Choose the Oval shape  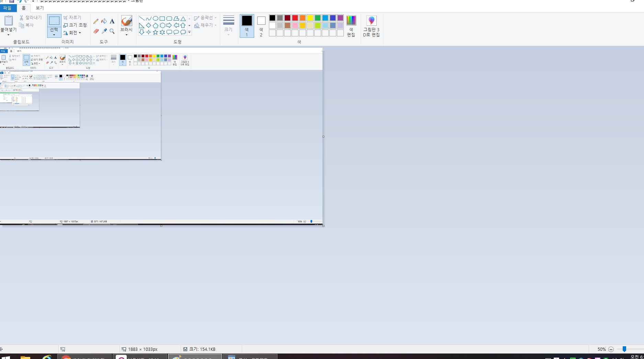pyautogui.click(x=155, y=19)
